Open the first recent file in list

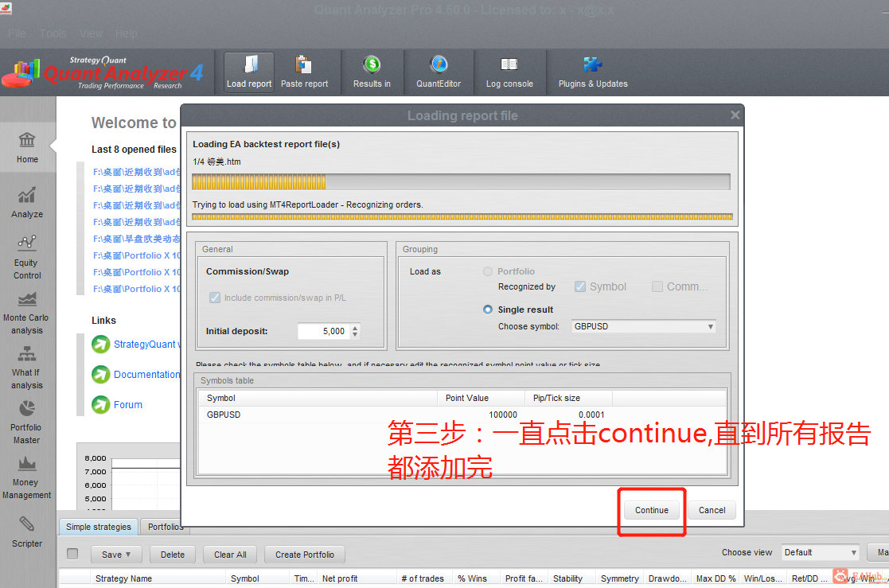click(137, 172)
